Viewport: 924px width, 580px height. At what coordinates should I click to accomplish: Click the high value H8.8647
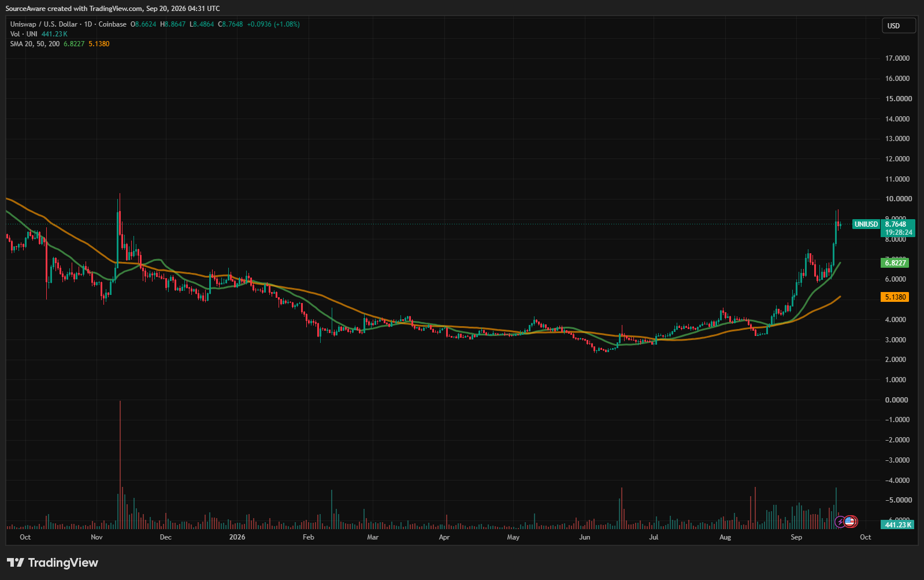173,24
